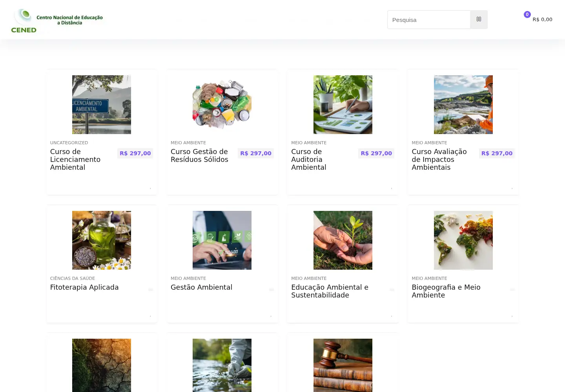Click the search button icon
The height and width of the screenshot is (392, 565).
(479, 20)
